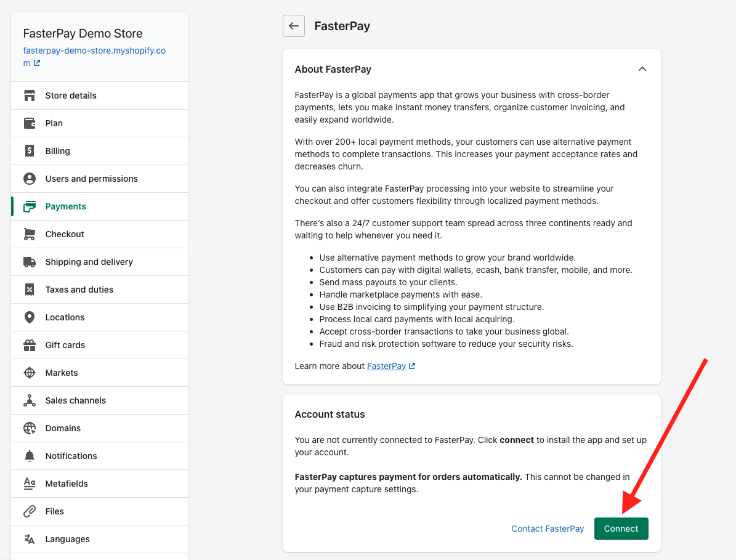
Task: Go to Billing settings
Action: 100,151
